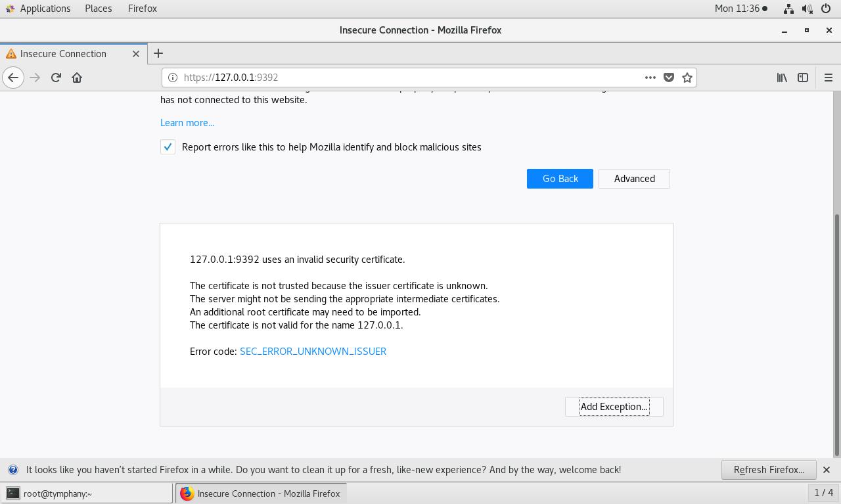Viewport: 841px width, 504px height.
Task: Open the Firefox menu in top panel
Action: [143, 9]
